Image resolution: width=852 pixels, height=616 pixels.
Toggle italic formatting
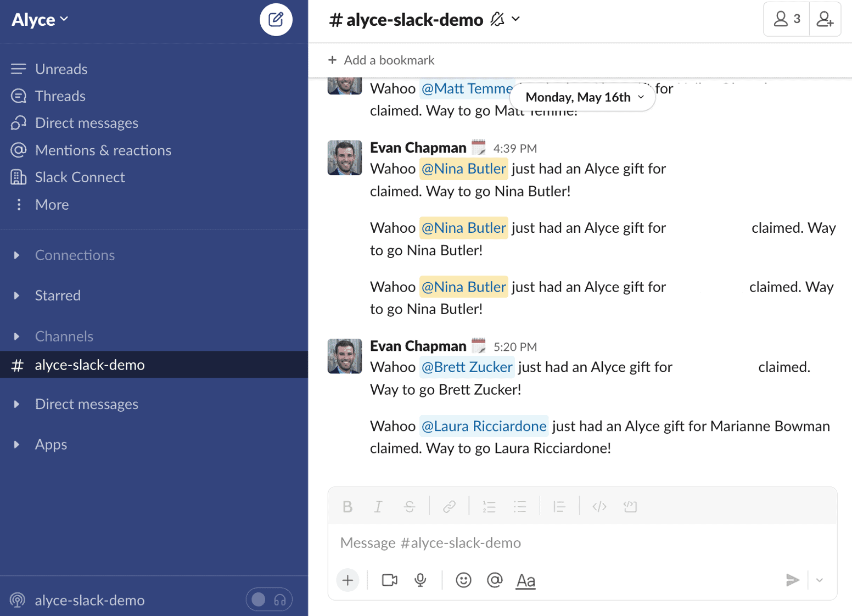(x=378, y=507)
